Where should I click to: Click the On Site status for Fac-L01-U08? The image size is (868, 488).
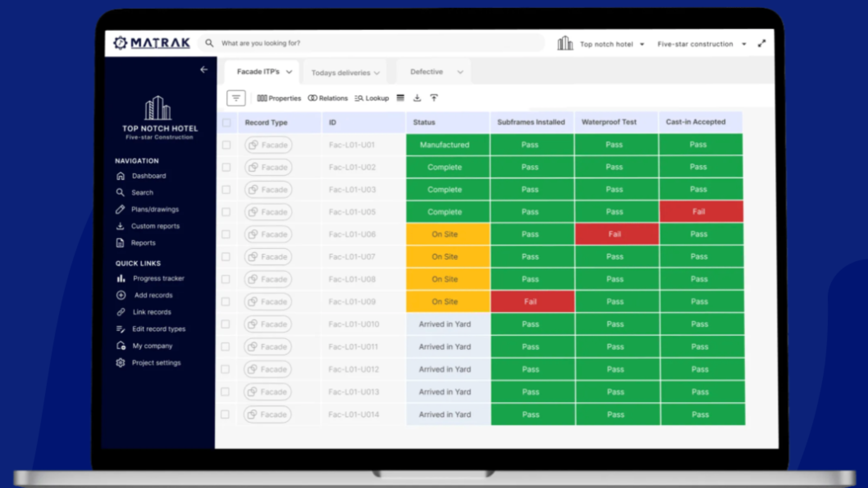pos(448,279)
